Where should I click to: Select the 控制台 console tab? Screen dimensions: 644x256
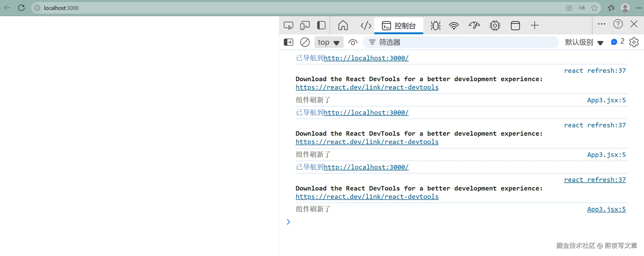(x=399, y=26)
